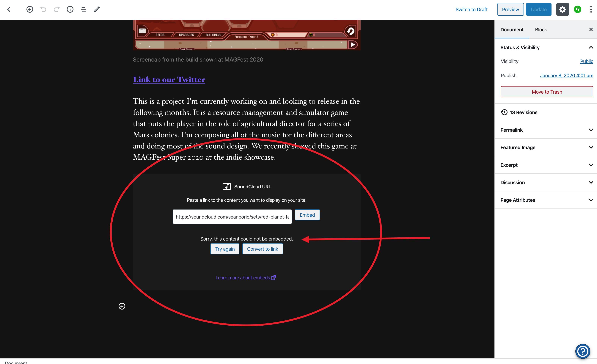
Task: Collapse the Status & Visibility section
Action: (591, 47)
